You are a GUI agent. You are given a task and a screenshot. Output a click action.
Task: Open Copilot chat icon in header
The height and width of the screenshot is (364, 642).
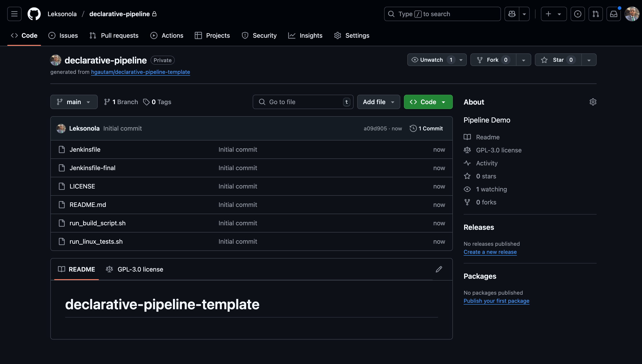pos(512,14)
